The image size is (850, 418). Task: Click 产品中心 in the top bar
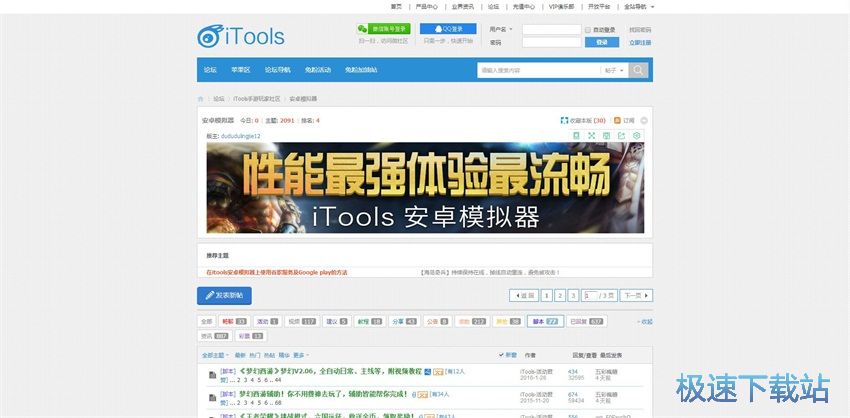(x=427, y=7)
